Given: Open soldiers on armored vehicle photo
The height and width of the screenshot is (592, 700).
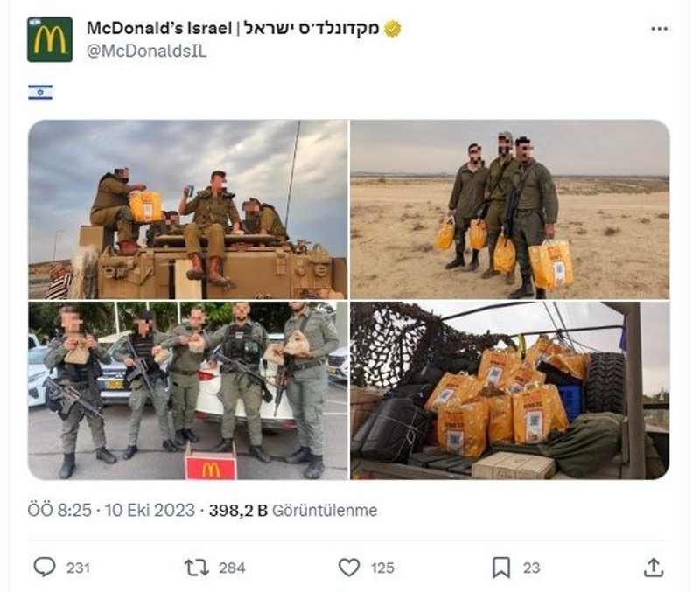Looking at the screenshot, I should (187, 209).
